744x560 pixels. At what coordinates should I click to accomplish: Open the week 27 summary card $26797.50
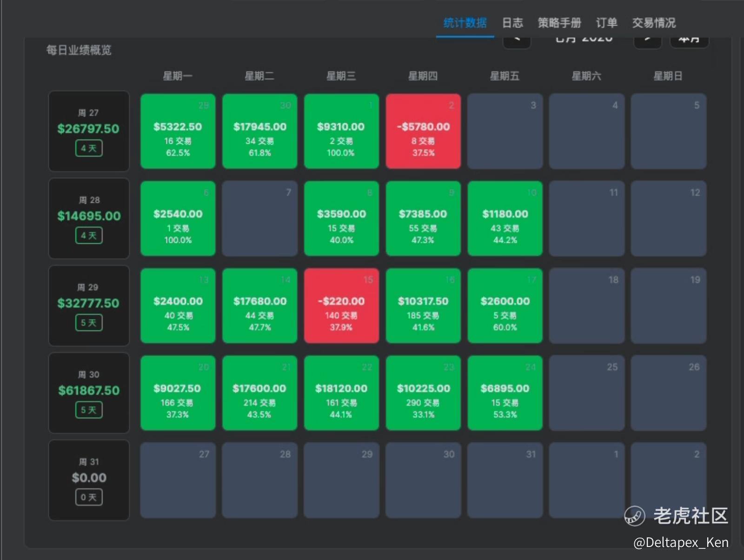tap(89, 131)
